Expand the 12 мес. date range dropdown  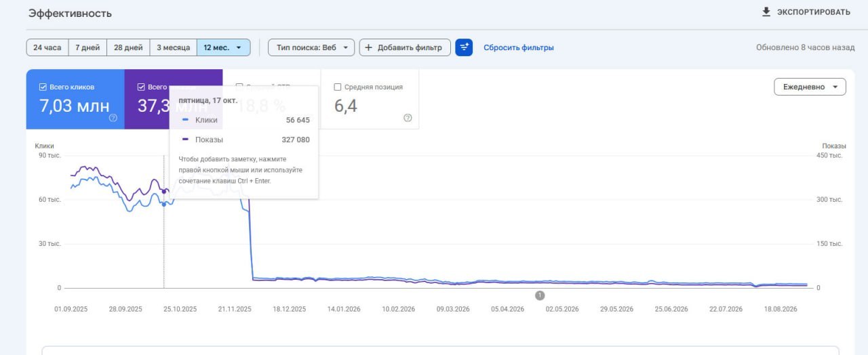(223, 47)
